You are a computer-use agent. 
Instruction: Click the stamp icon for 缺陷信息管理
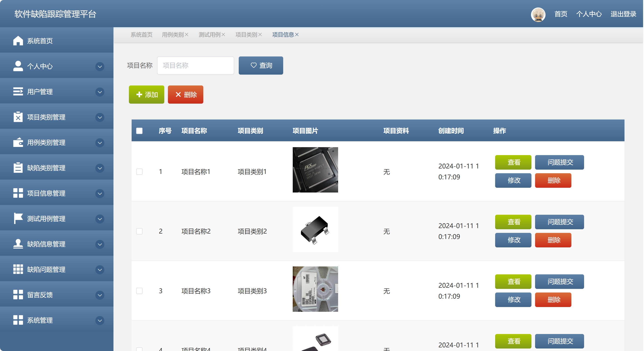tap(18, 244)
